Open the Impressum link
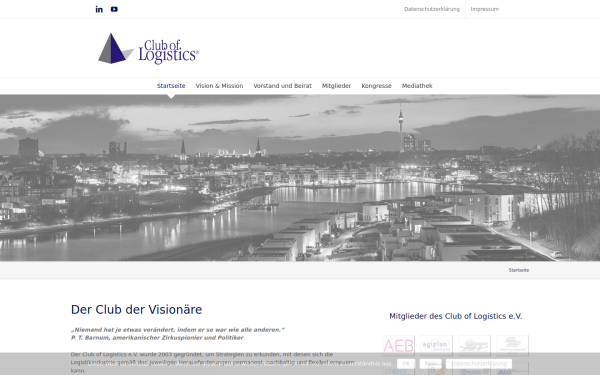Viewport: 600px width, 375px height. coord(484,9)
